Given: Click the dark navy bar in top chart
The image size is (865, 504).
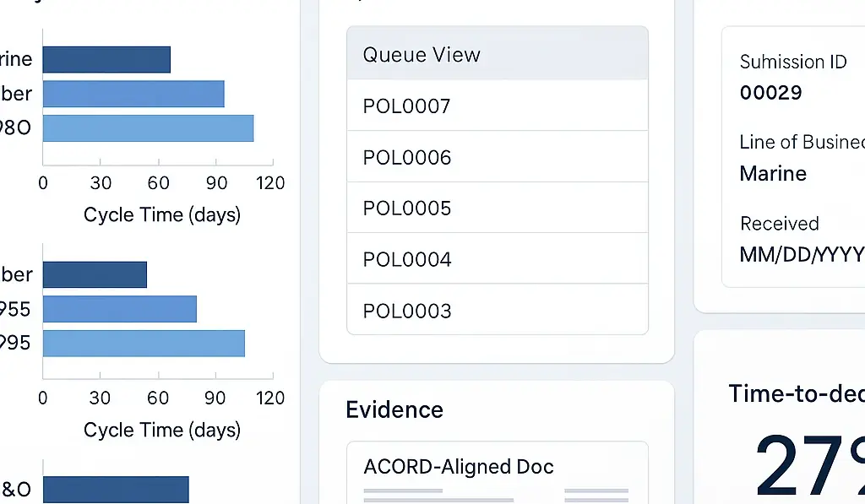Looking at the screenshot, I should click(x=106, y=60).
